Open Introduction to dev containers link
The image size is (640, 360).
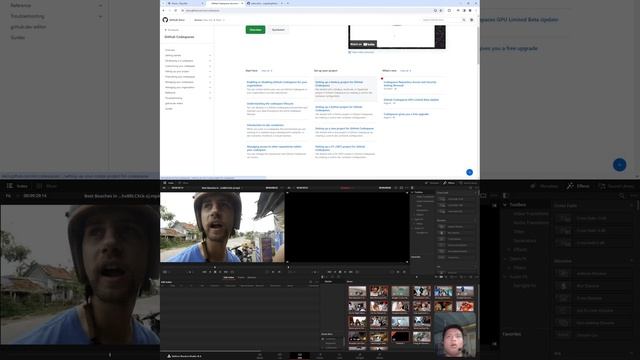tap(265, 125)
